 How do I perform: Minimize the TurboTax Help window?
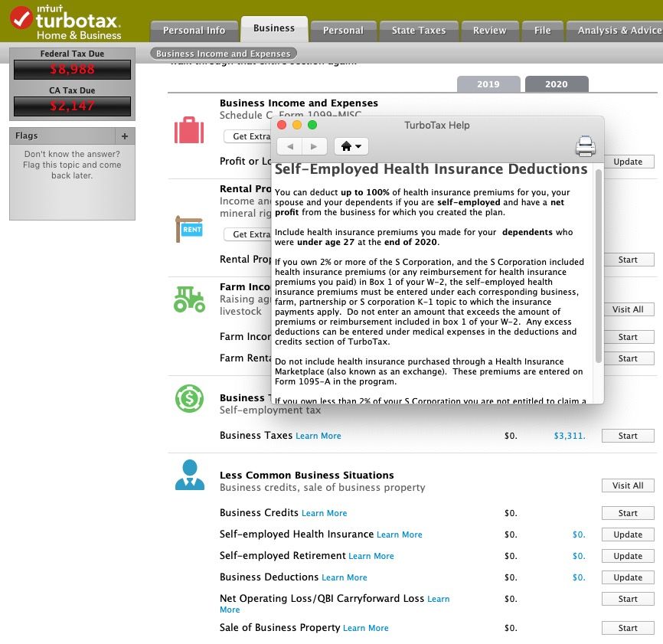click(297, 125)
